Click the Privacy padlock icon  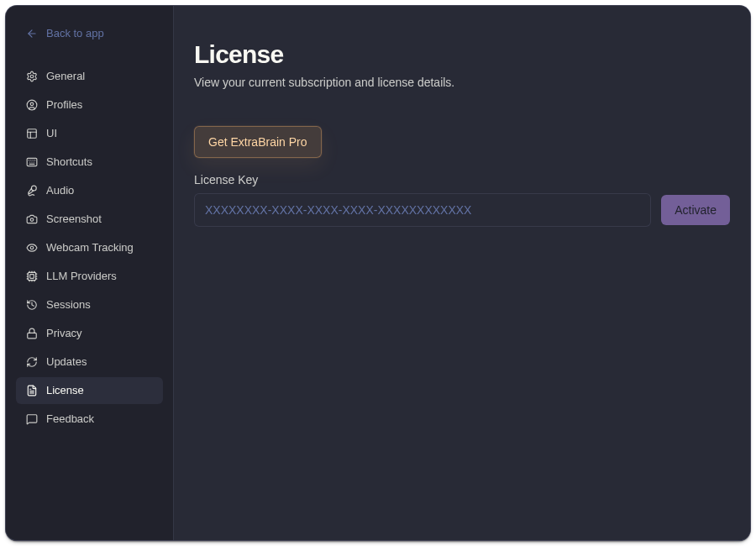coord(32,333)
